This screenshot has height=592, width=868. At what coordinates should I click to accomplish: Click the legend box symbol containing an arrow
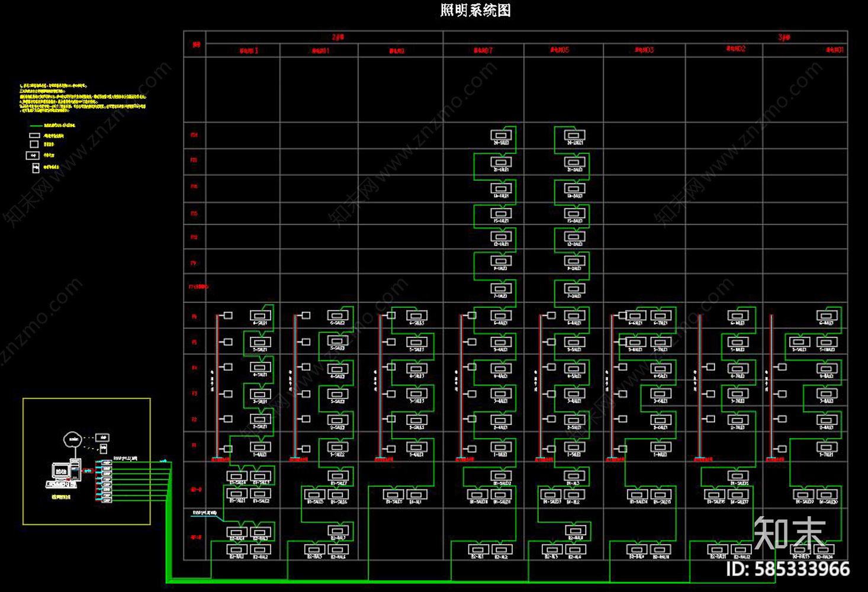tap(33, 156)
